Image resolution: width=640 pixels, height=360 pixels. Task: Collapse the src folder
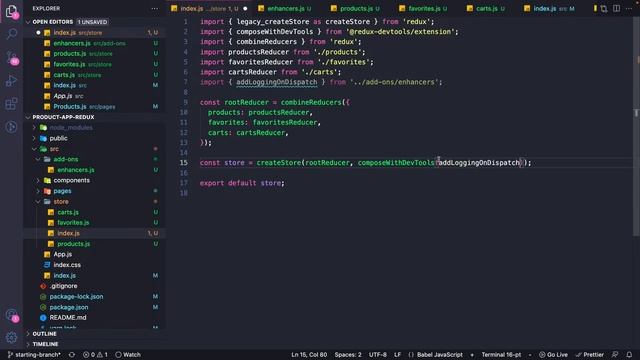[x=34, y=149]
